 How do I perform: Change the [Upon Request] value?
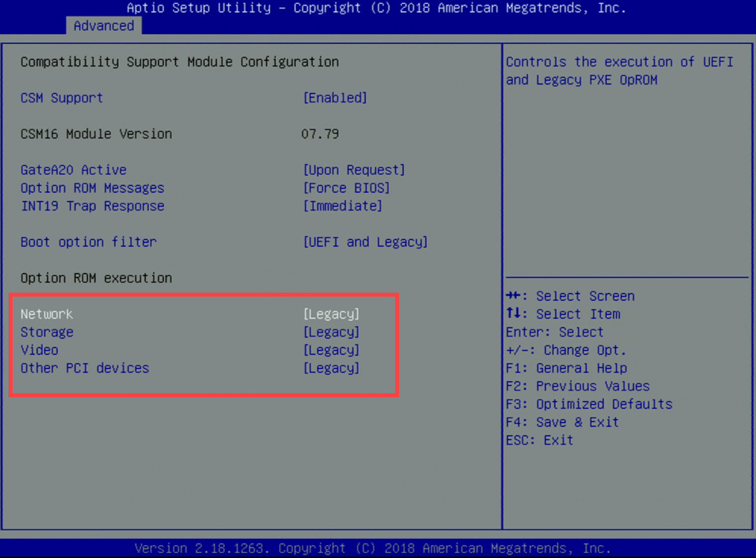coord(354,170)
